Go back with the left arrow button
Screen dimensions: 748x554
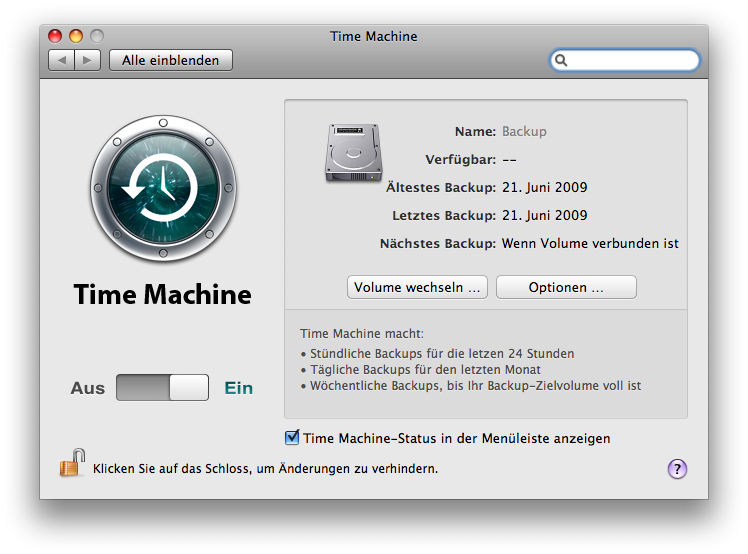pyautogui.click(x=62, y=60)
